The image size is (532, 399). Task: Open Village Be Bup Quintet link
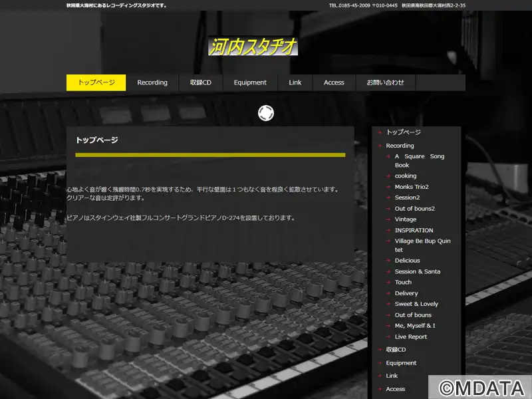422,245
